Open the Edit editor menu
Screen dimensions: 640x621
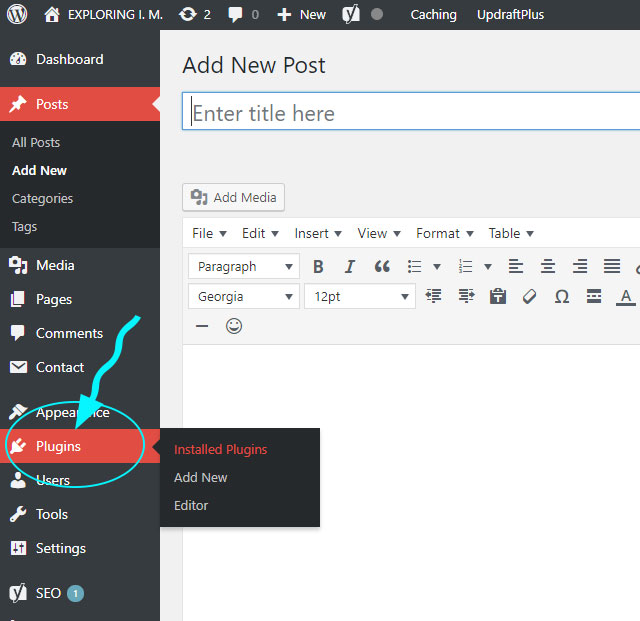pyautogui.click(x=260, y=233)
